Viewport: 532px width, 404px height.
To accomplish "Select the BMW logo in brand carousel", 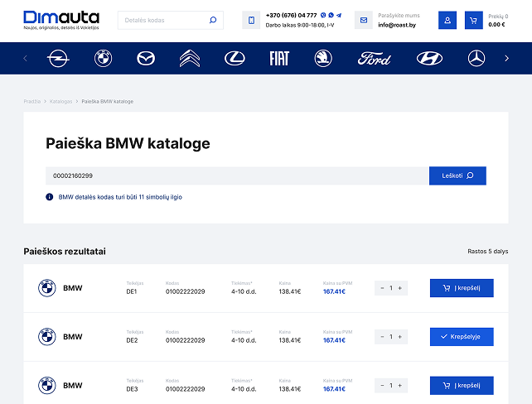I will click(x=103, y=58).
